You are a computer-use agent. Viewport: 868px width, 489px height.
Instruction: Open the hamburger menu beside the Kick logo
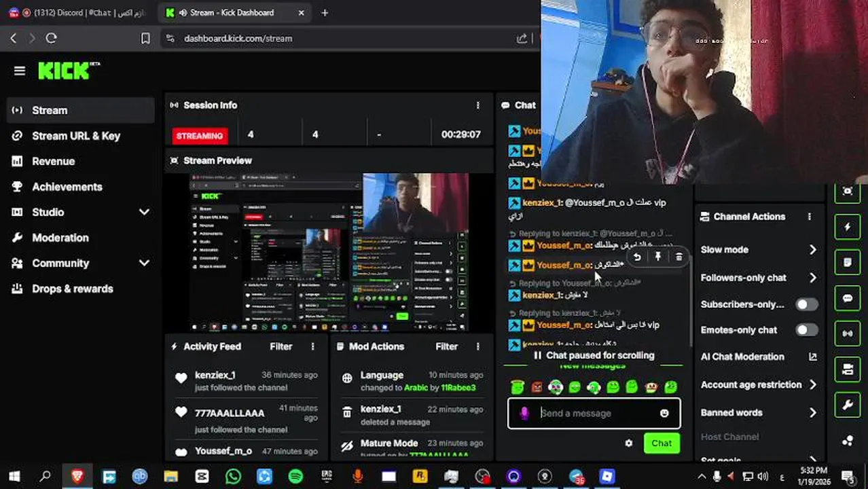pos(19,71)
